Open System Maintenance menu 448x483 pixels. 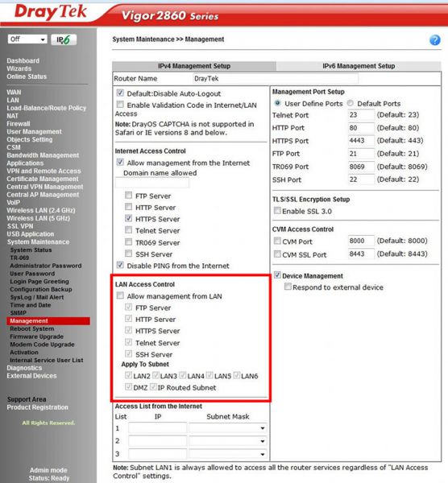click(38, 242)
